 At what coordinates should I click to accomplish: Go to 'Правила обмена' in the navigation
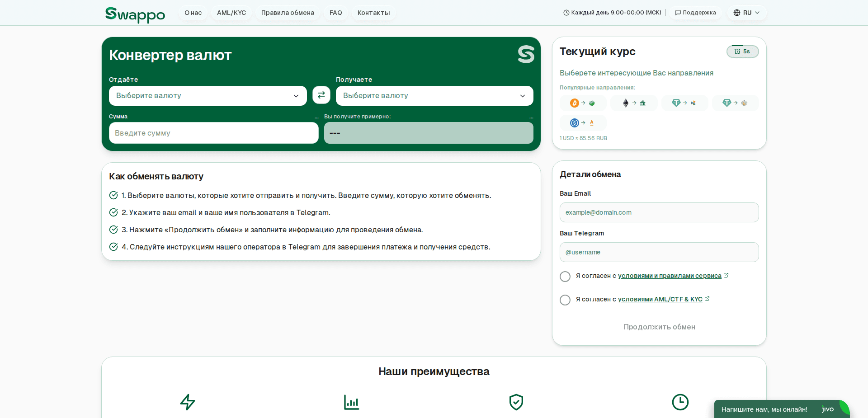(288, 13)
